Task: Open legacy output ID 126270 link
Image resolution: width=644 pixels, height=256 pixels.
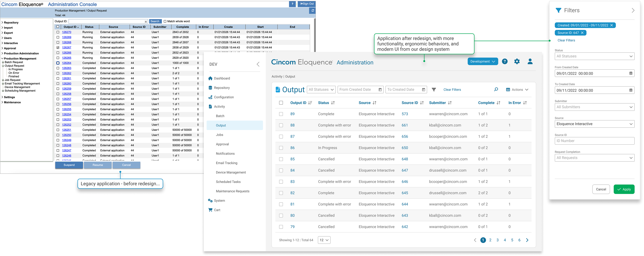Action: [x=67, y=32]
